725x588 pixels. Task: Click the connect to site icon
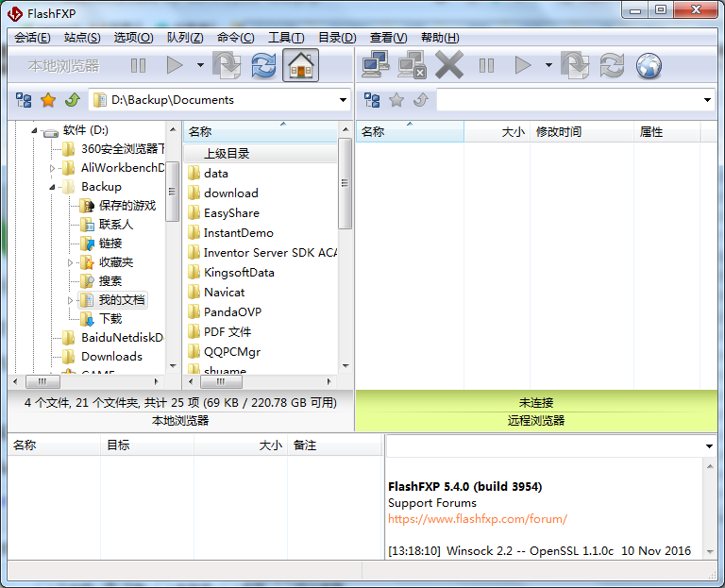click(375, 65)
